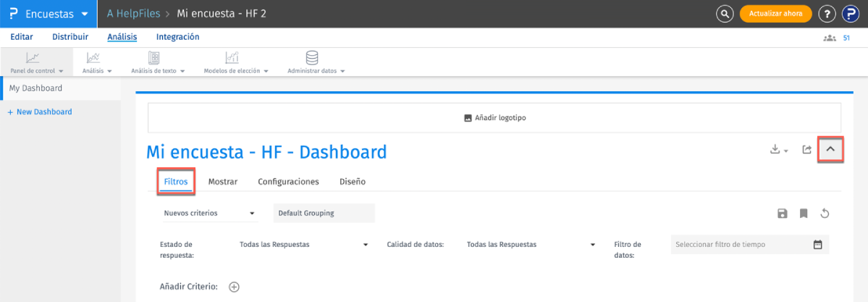868x302 pixels.
Task: Click the reset filter arrow icon
Action: (x=825, y=214)
